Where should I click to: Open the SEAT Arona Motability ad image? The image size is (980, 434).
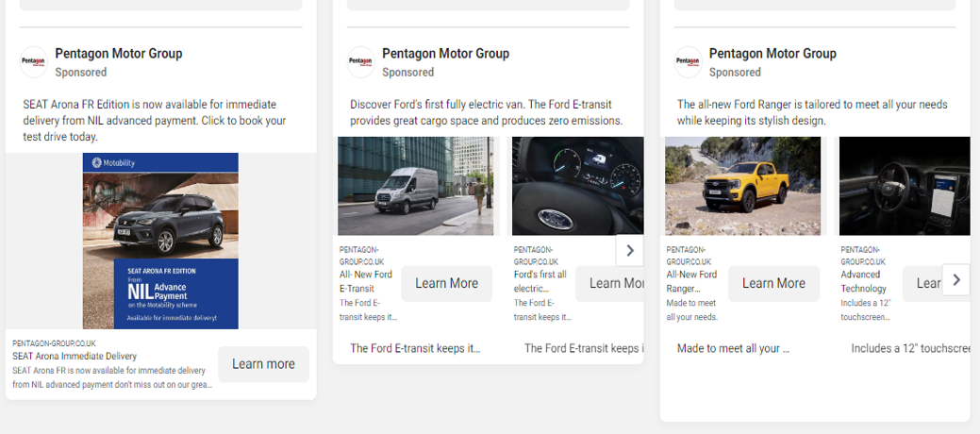click(x=160, y=241)
